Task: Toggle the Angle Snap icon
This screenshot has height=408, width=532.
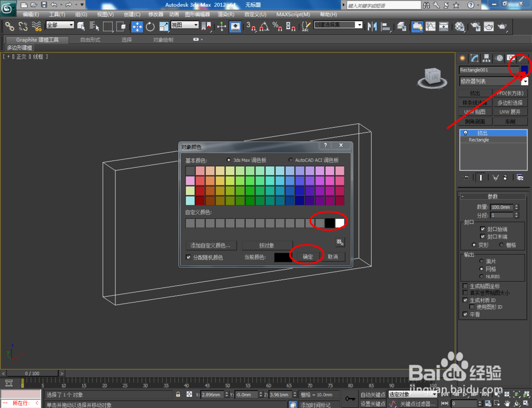Action: 264,26
